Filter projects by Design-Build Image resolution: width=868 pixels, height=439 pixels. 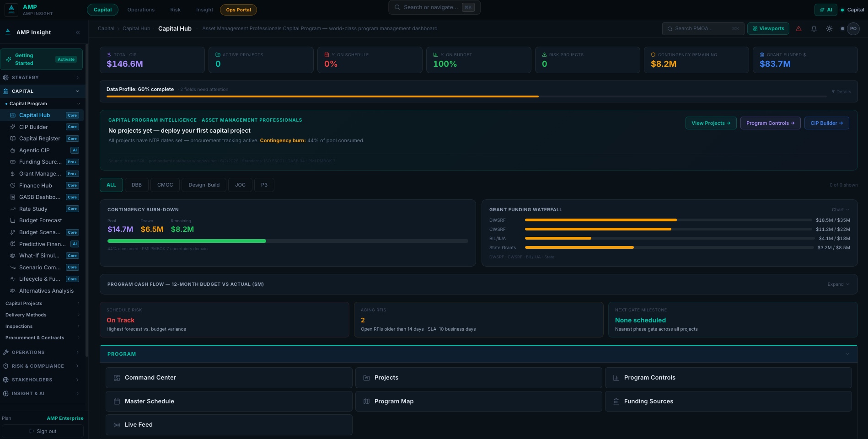coord(204,185)
